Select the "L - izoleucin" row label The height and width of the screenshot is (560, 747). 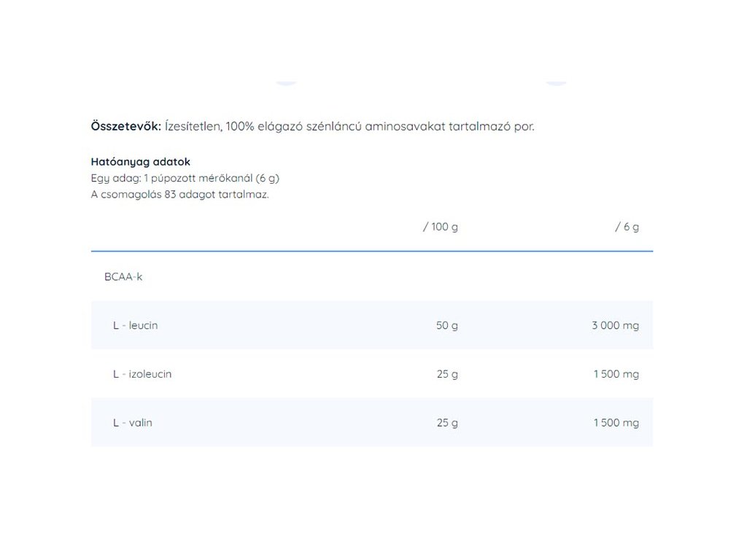142,374
